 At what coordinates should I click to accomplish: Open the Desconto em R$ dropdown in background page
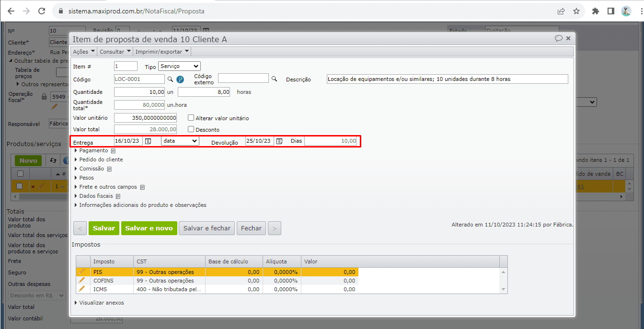(x=36, y=295)
